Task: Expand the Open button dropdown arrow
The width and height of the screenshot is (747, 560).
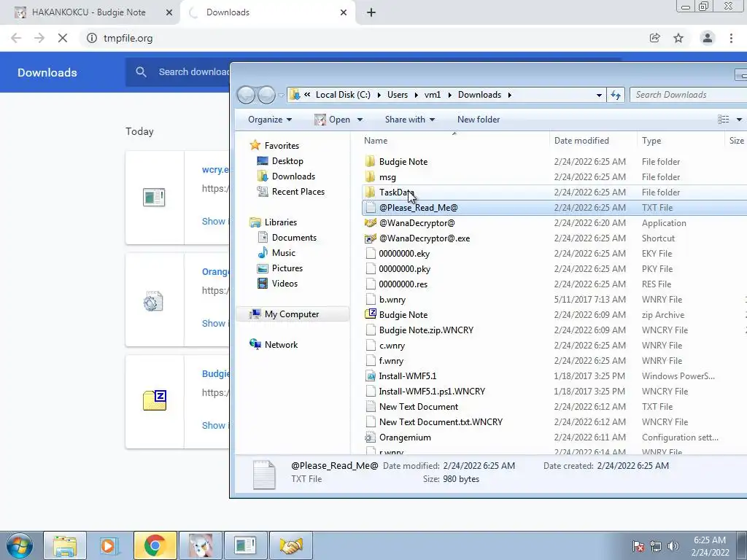Action: coord(360,120)
